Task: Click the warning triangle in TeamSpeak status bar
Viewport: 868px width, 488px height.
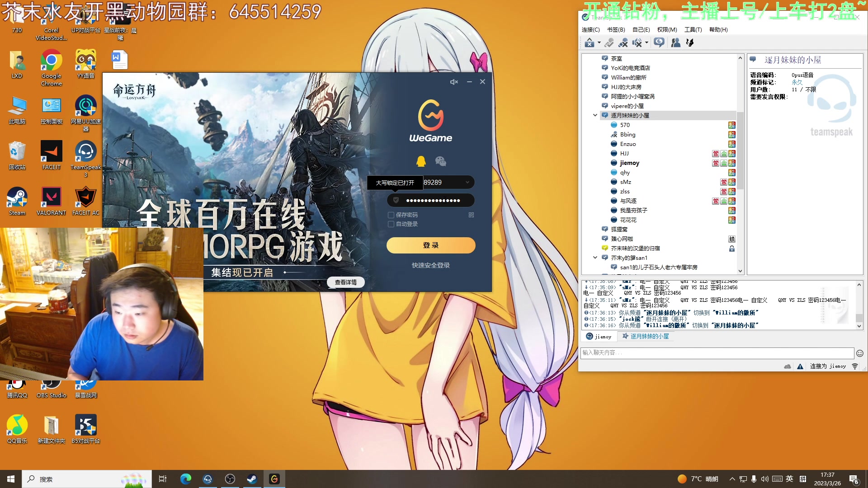Action: click(800, 366)
